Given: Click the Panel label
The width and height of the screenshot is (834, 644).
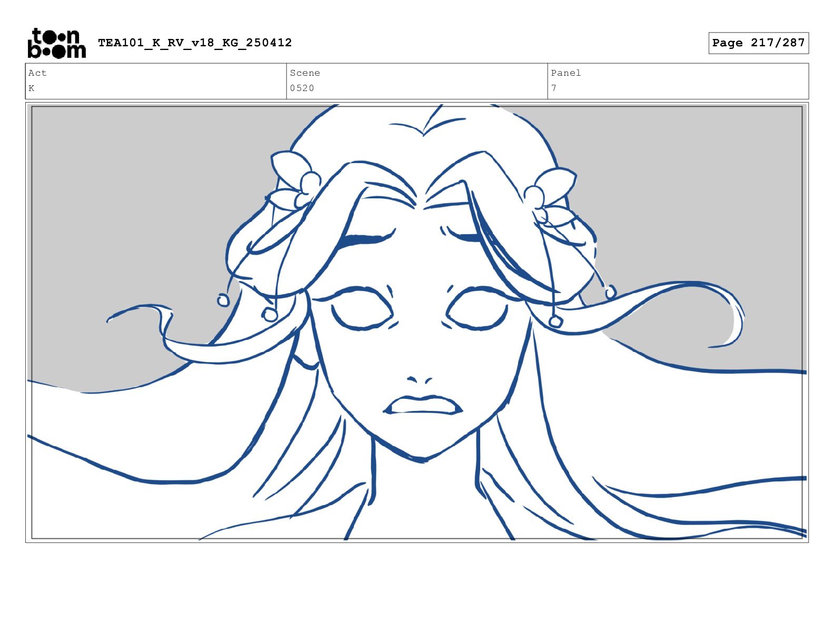Looking at the screenshot, I should click(x=566, y=73).
